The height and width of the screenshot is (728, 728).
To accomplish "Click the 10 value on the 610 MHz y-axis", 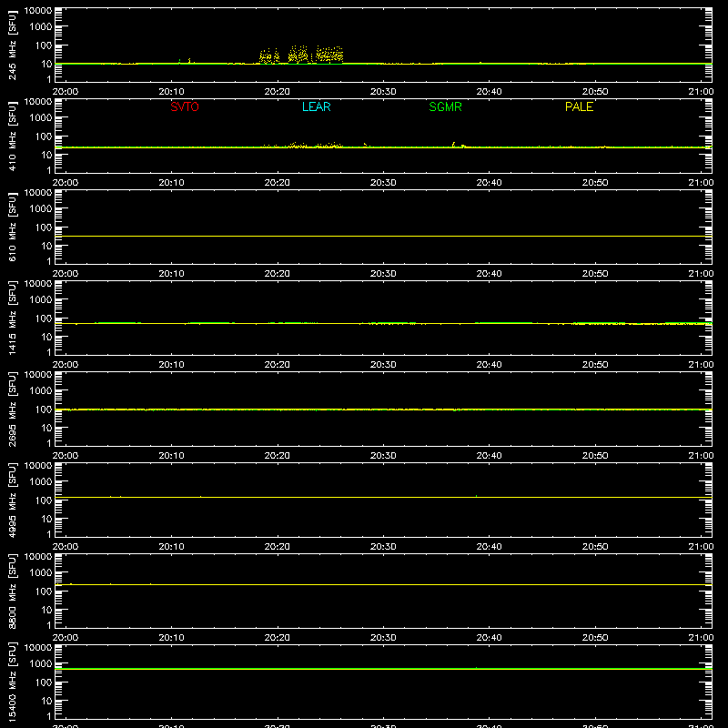I will [46, 246].
